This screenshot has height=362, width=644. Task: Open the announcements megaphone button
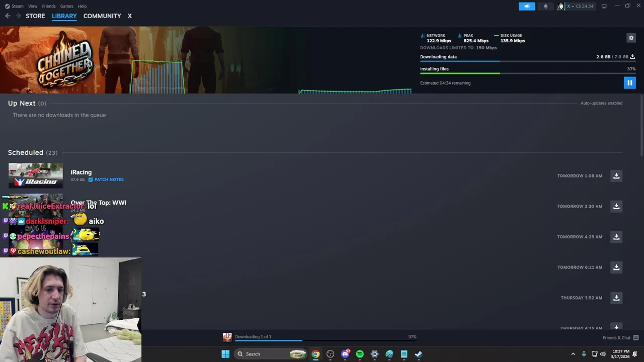527,6
